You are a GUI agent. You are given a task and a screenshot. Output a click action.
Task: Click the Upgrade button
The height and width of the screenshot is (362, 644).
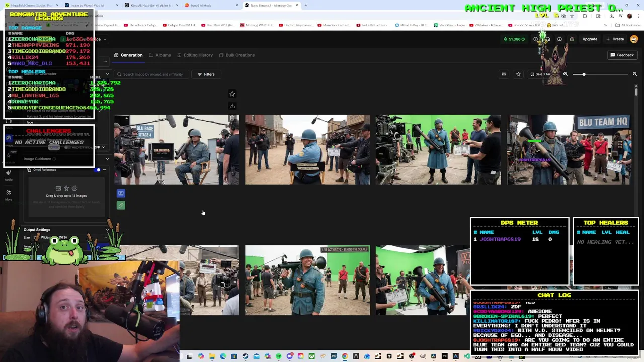tap(590, 39)
